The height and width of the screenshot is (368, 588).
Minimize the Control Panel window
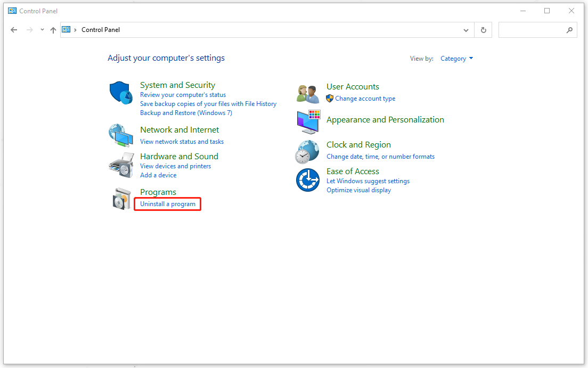522,11
